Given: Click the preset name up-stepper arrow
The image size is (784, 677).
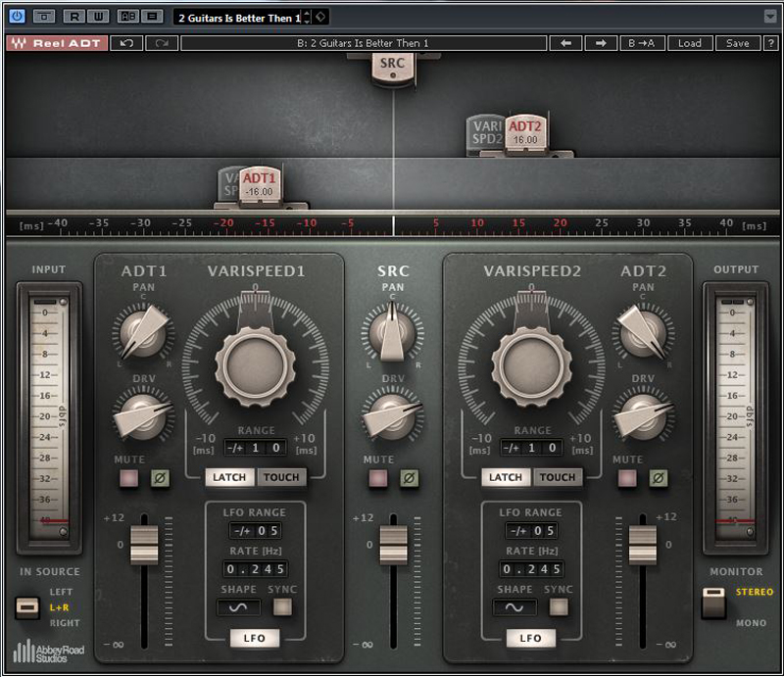Looking at the screenshot, I should (307, 12).
